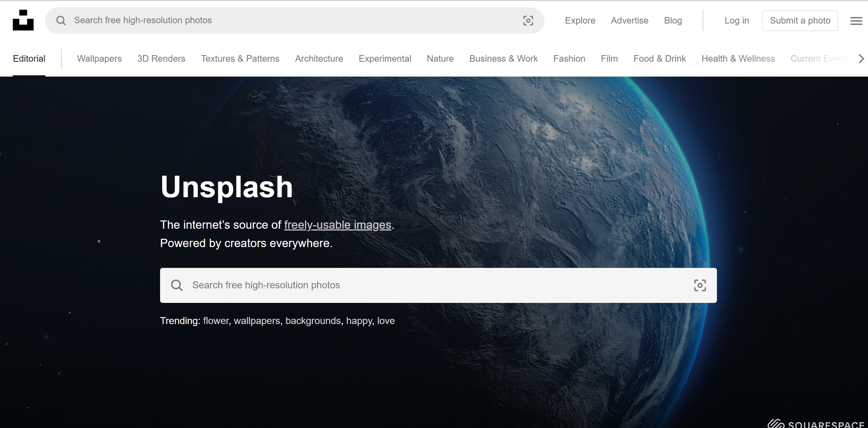Select the Textures & Patterns category
868x428 pixels.
(x=240, y=59)
